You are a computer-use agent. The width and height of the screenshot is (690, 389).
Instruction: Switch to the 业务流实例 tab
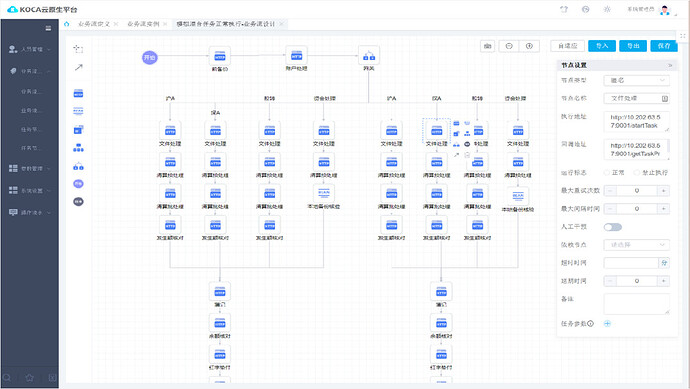(x=143, y=24)
